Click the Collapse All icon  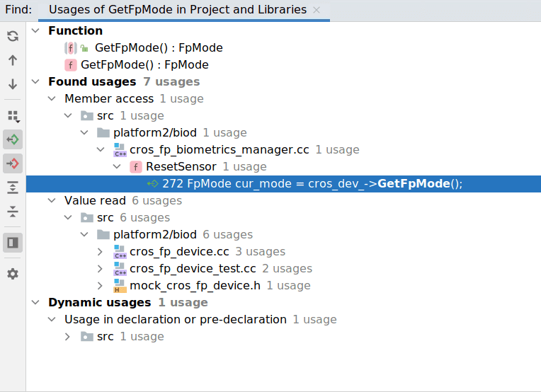pos(13,212)
